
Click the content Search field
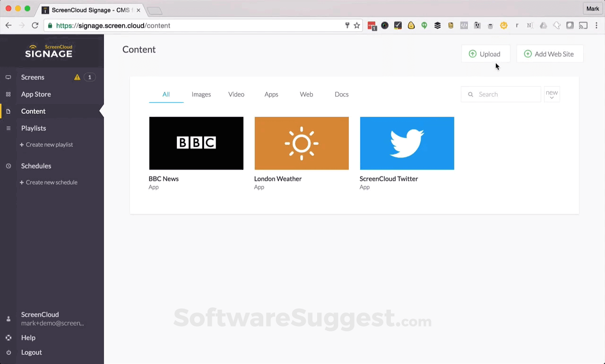501,94
